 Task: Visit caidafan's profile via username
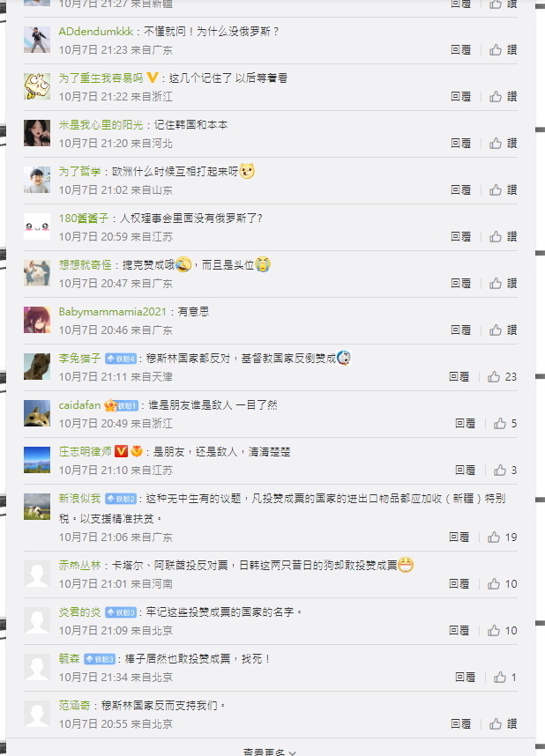click(x=79, y=405)
